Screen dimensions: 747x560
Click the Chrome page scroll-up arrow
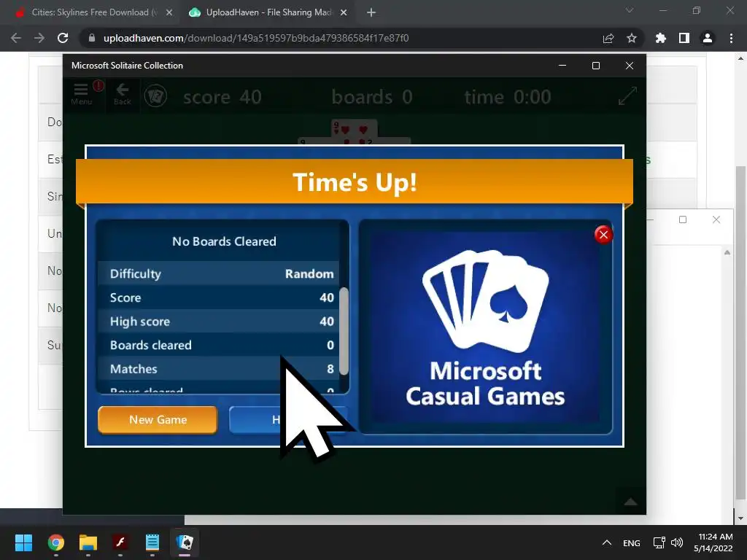tap(740, 58)
